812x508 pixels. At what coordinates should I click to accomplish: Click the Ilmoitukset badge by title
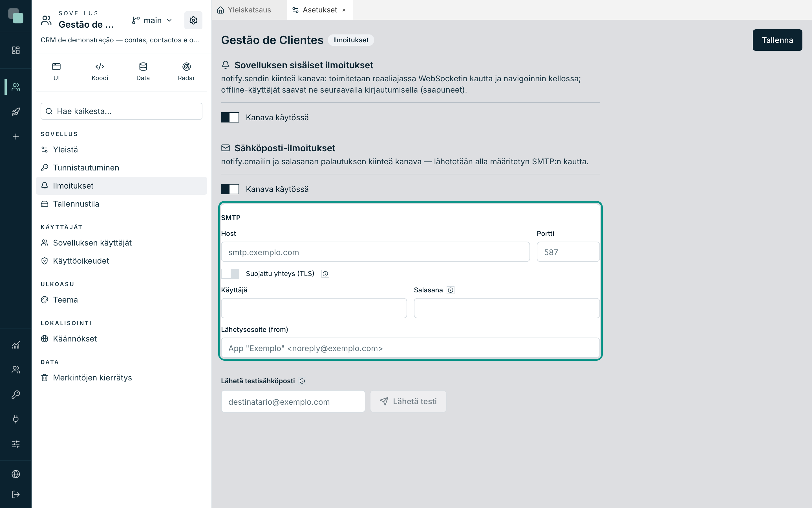351,40
